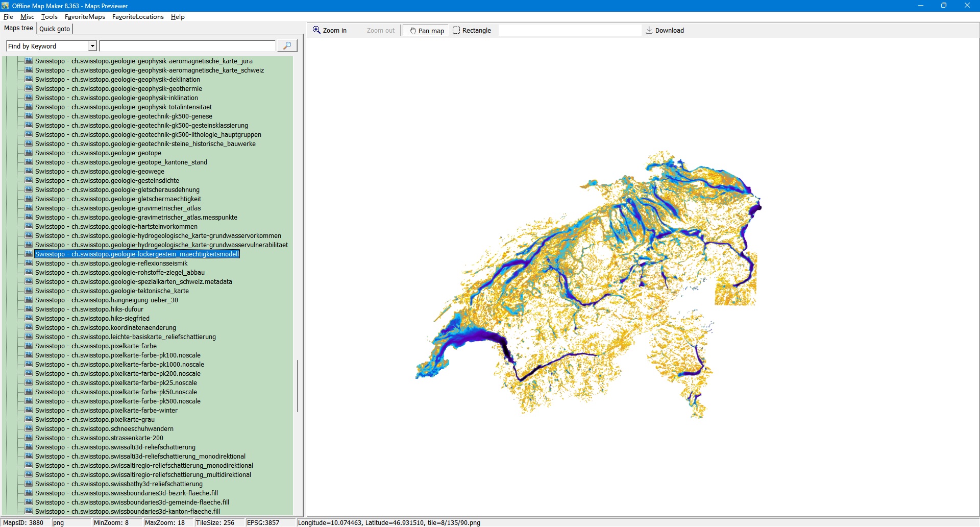Switch to the Quick goto tab

point(55,29)
